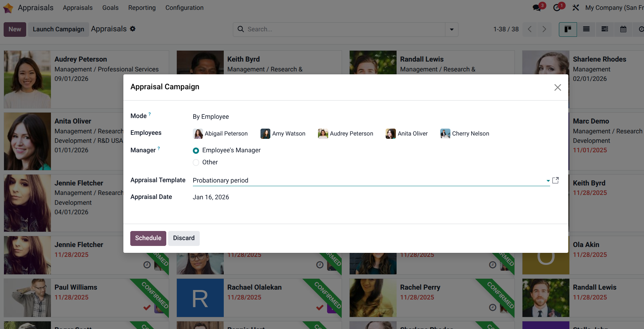The image size is (644, 329).
Task: Open the Activities clock notification icon
Action: 557,7
